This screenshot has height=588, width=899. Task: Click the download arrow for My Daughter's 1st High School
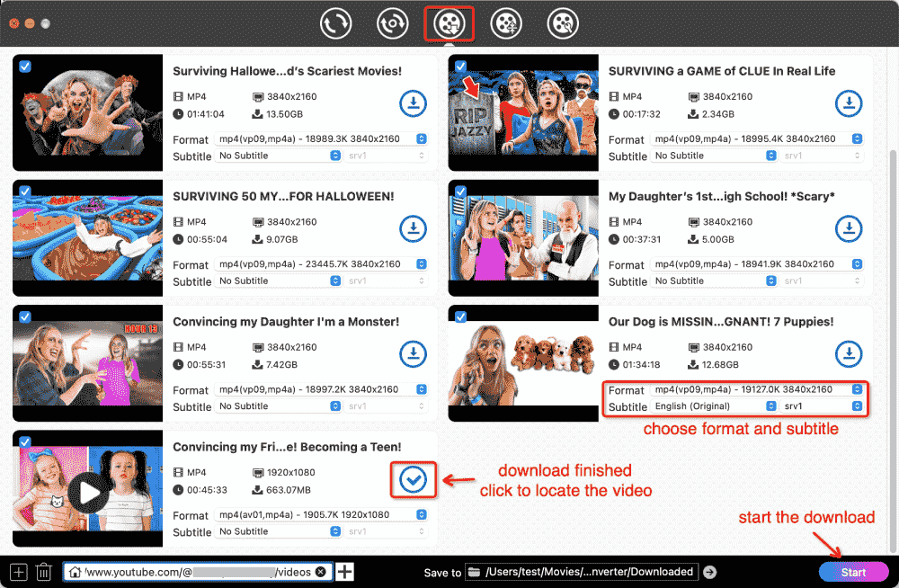click(x=849, y=228)
